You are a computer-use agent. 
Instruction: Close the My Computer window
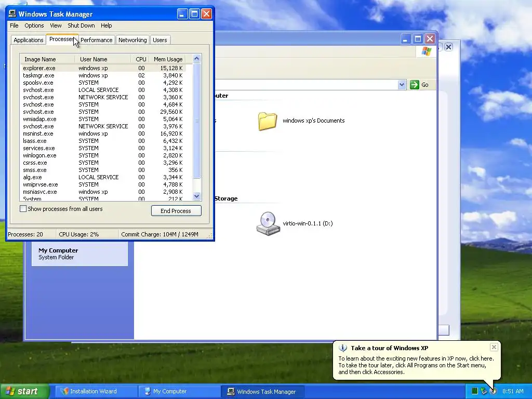(430, 39)
